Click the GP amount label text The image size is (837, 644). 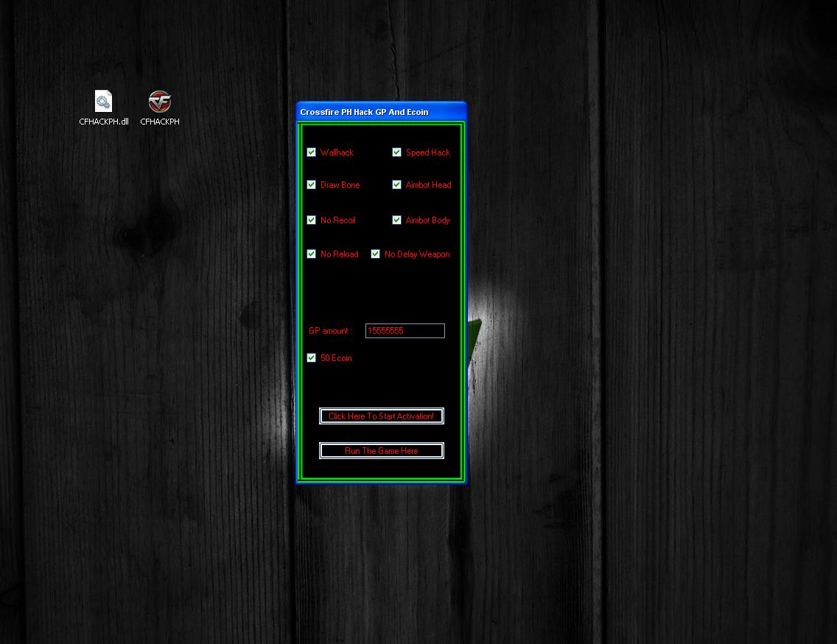coord(330,331)
